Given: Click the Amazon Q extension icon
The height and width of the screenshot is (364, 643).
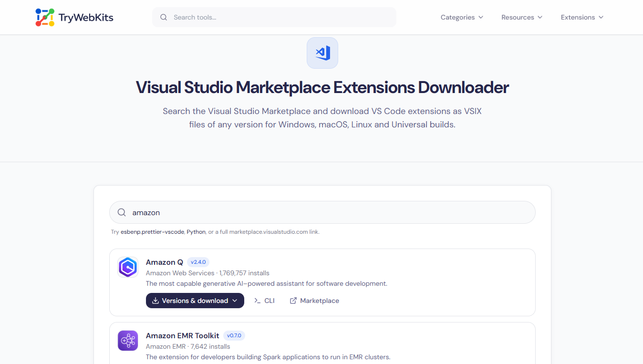Looking at the screenshot, I should tap(128, 267).
